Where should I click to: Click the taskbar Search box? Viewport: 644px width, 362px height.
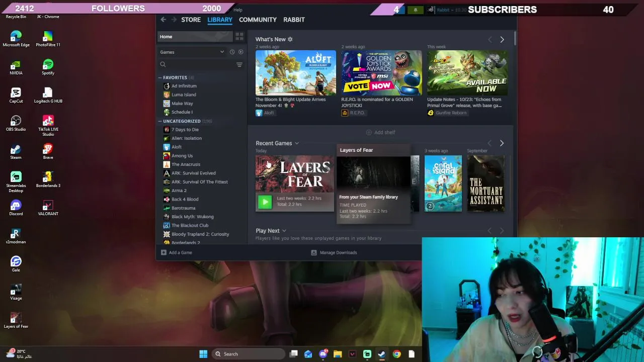248,354
